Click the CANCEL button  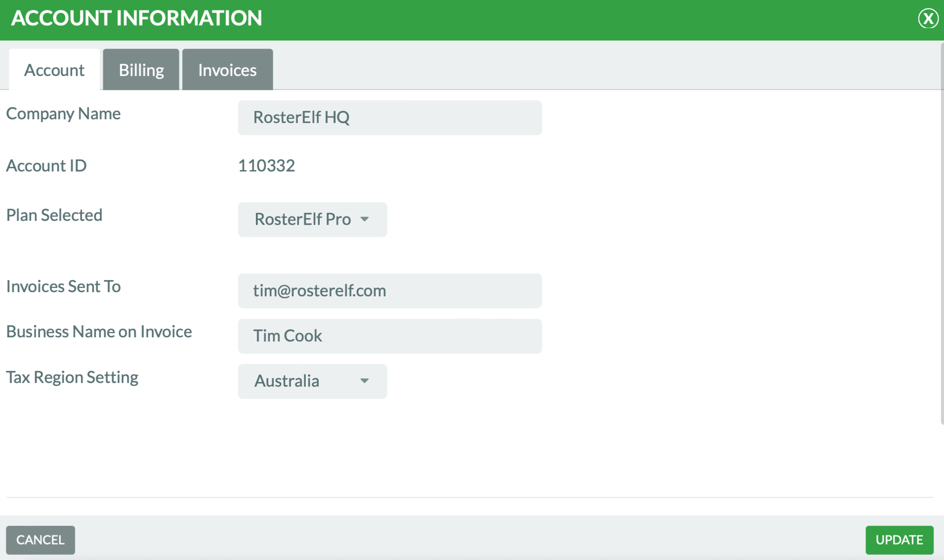click(41, 540)
